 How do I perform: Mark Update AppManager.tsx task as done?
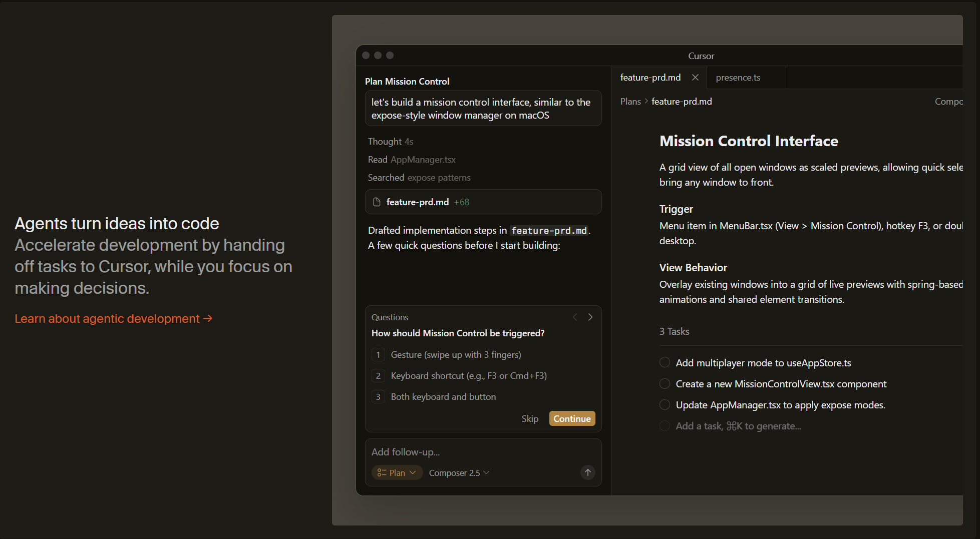point(665,404)
